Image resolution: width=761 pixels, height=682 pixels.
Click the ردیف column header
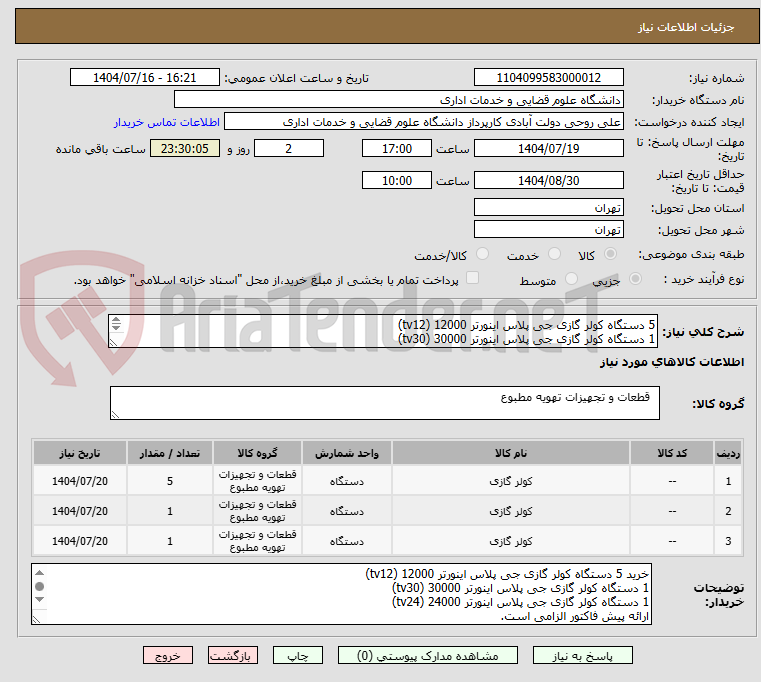[728, 453]
